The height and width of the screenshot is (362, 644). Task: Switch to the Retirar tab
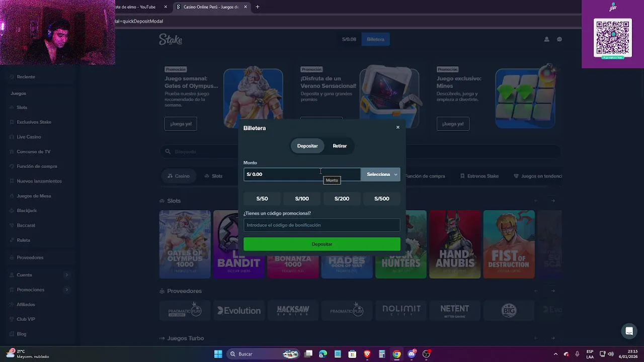340,146
